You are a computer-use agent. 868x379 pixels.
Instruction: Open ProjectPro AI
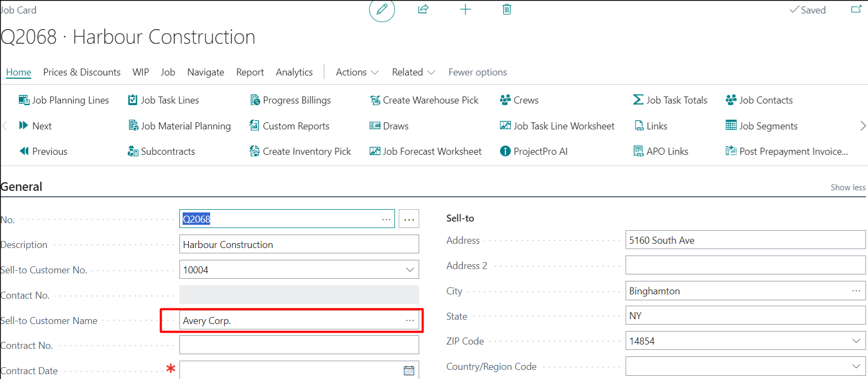pyautogui.click(x=534, y=151)
